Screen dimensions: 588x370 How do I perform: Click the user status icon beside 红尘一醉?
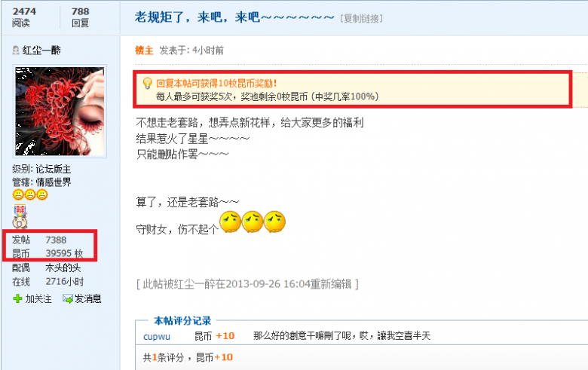[16, 50]
